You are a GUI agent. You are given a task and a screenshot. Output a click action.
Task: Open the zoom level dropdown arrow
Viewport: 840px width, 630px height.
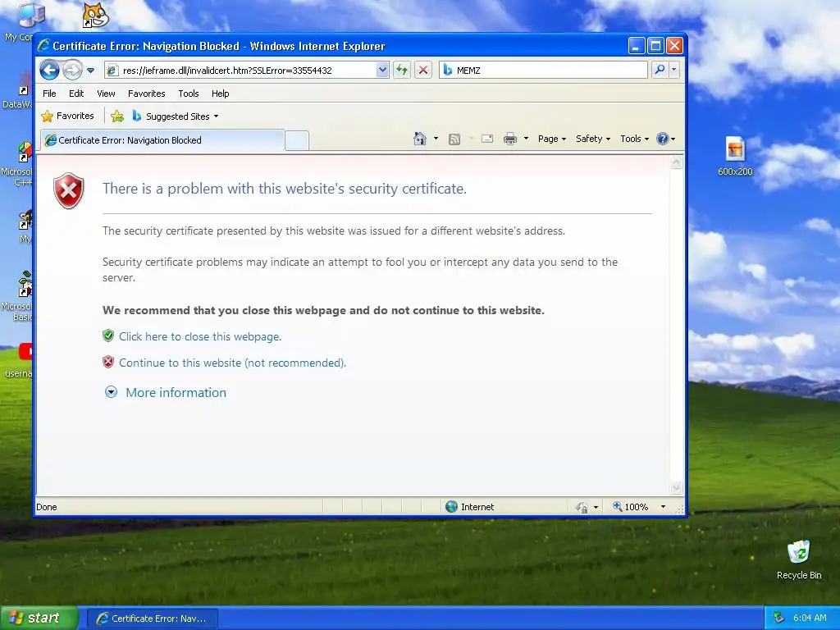pyautogui.click(x=663, y=507)
